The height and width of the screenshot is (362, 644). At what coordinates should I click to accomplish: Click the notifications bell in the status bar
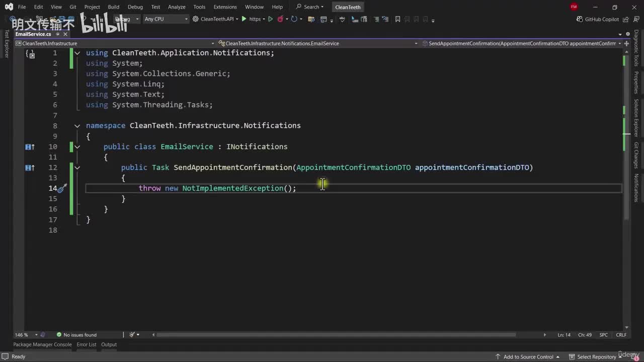click(x=635, y=356)
